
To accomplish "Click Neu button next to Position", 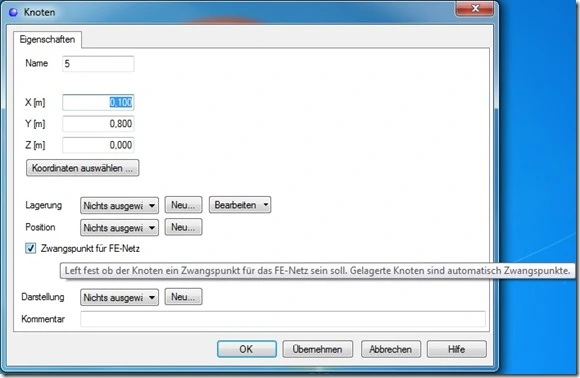I will click(183, 227).
